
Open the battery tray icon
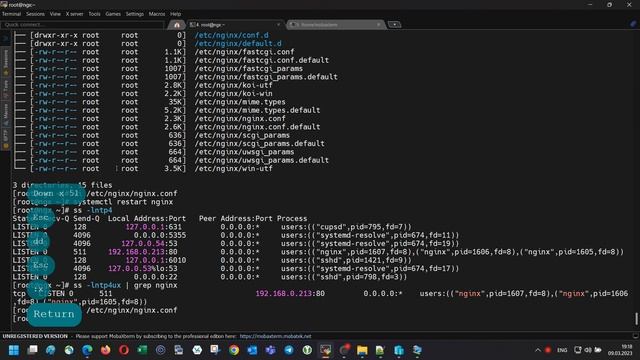click(598, 350)
